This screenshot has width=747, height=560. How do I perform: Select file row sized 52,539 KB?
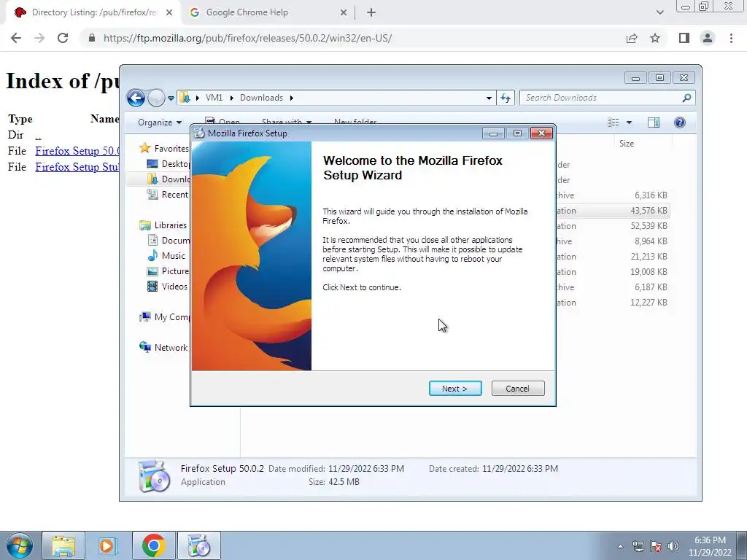(x=612, y=226)
